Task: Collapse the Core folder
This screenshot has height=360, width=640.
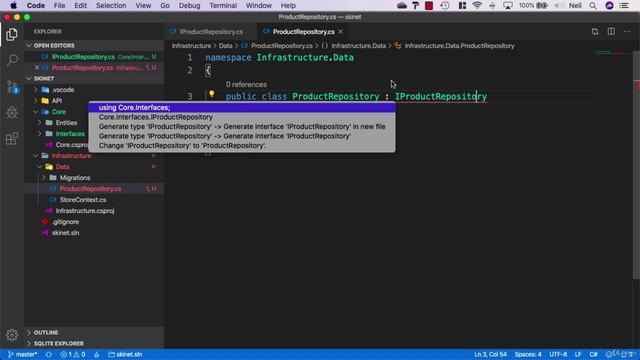Action: click(36, 111)
